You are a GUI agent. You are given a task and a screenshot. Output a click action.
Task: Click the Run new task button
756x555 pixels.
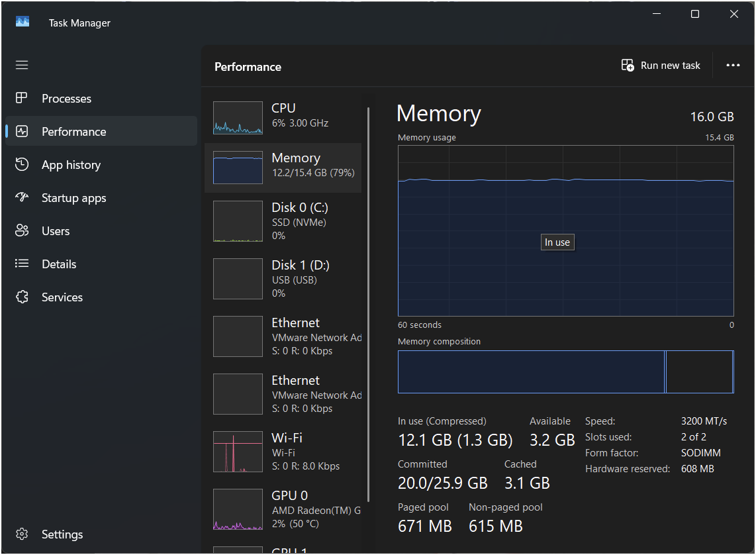coord(661,65)
